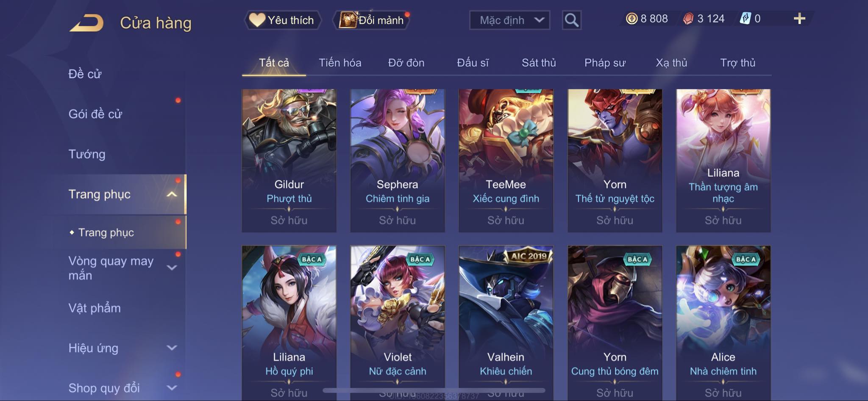Go back using the gold arrow icon
This screenshot has width=868, height=401.
pyautogui.click(x=87, y=23)
